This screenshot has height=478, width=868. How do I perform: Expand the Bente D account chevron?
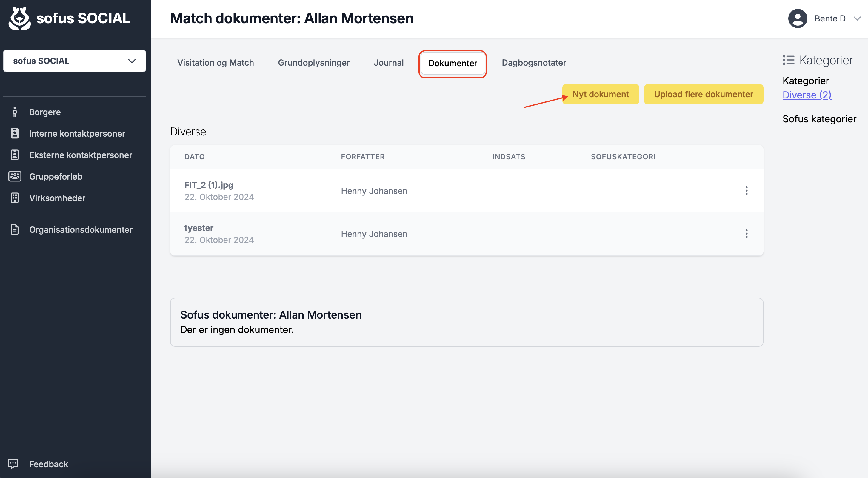click(857, 18)
